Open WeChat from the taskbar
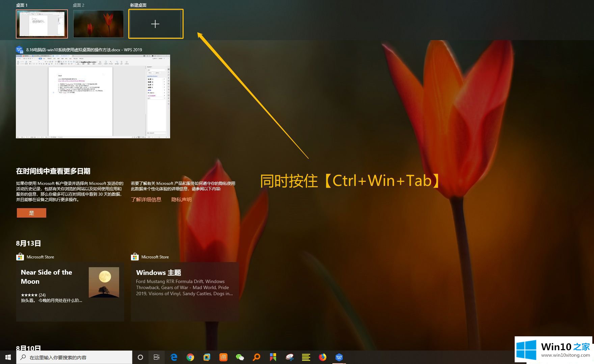Screen dimensions: 594x364 240,357
